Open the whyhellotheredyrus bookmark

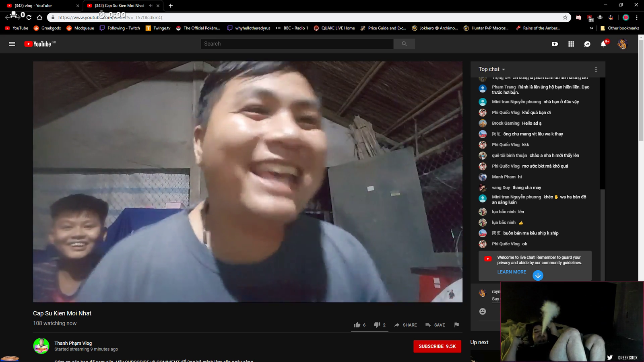tap(249, 28)
